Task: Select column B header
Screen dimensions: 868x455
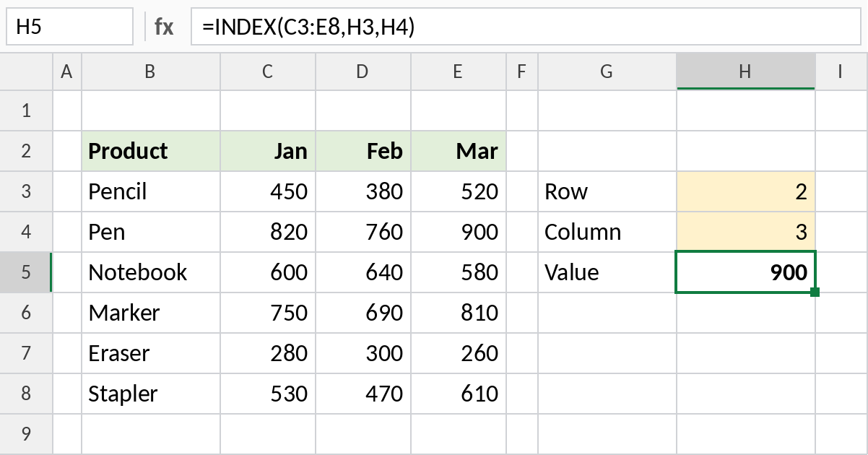Action: point(151,71)
